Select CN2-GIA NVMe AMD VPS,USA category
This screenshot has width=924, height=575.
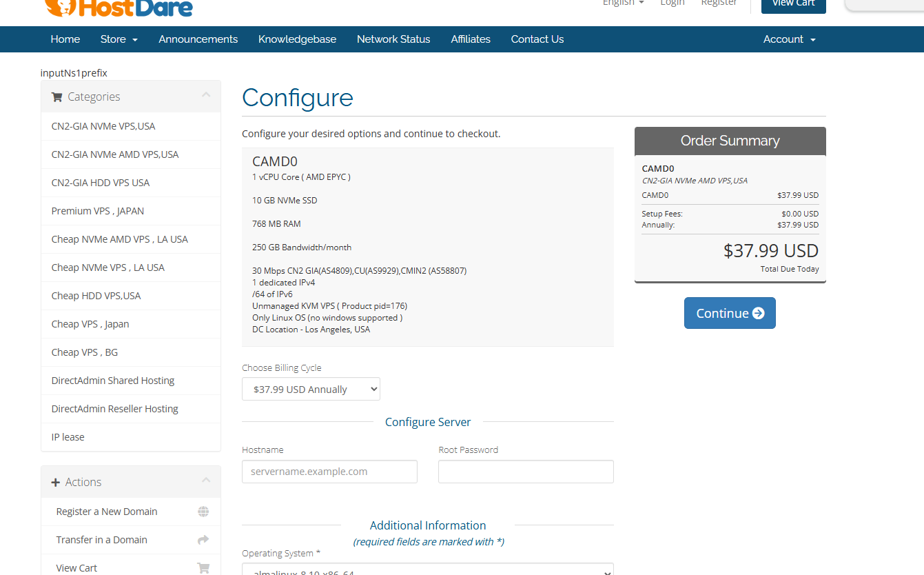coord(131,154)
